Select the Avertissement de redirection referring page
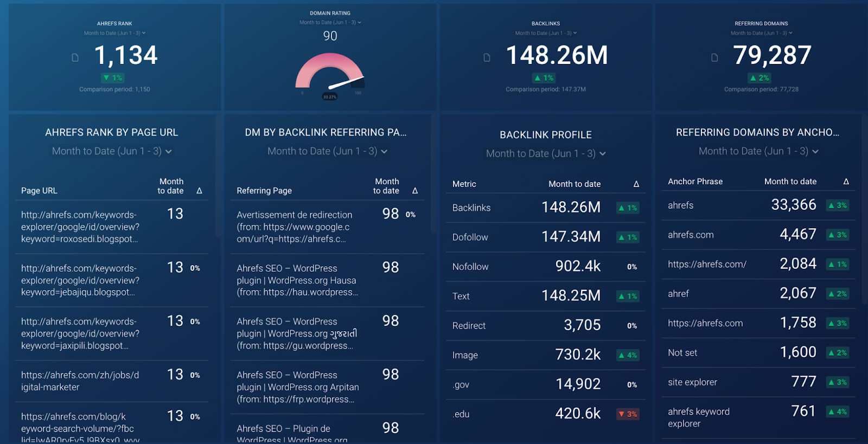 click(295, 227)
